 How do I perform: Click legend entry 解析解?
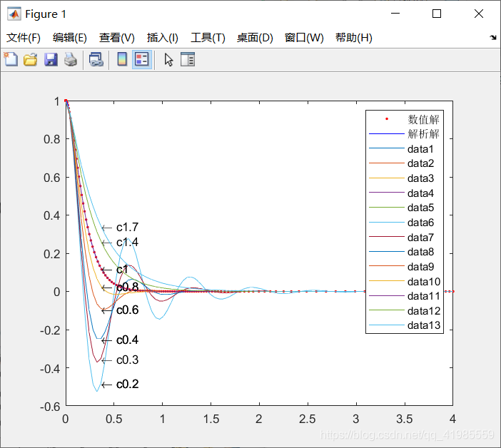[x=423, y=134]
